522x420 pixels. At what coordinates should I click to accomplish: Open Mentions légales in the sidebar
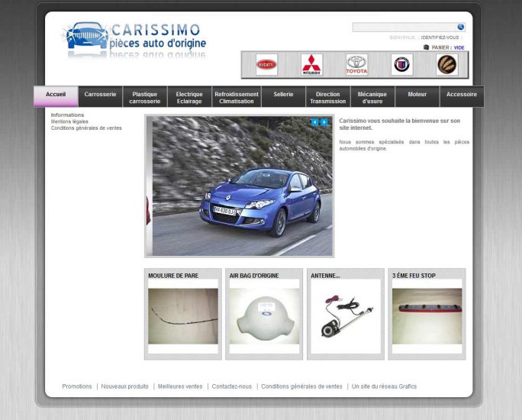click(69, 121)
